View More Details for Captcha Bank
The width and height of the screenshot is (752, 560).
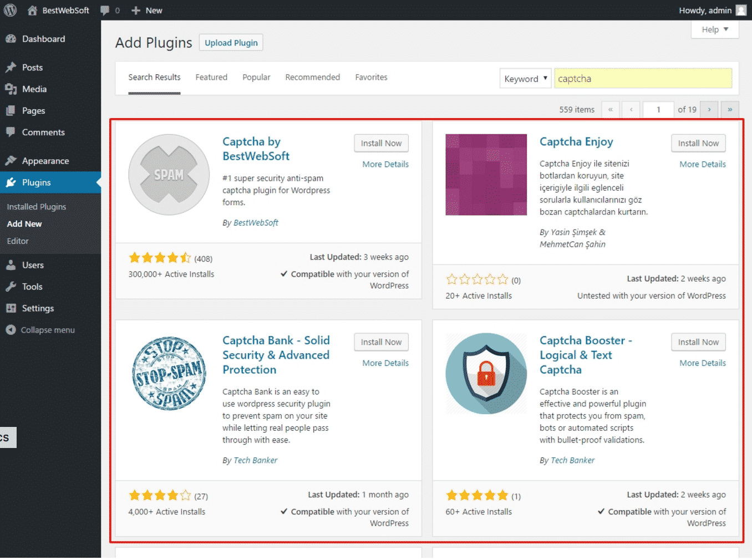tap(385, 363)
